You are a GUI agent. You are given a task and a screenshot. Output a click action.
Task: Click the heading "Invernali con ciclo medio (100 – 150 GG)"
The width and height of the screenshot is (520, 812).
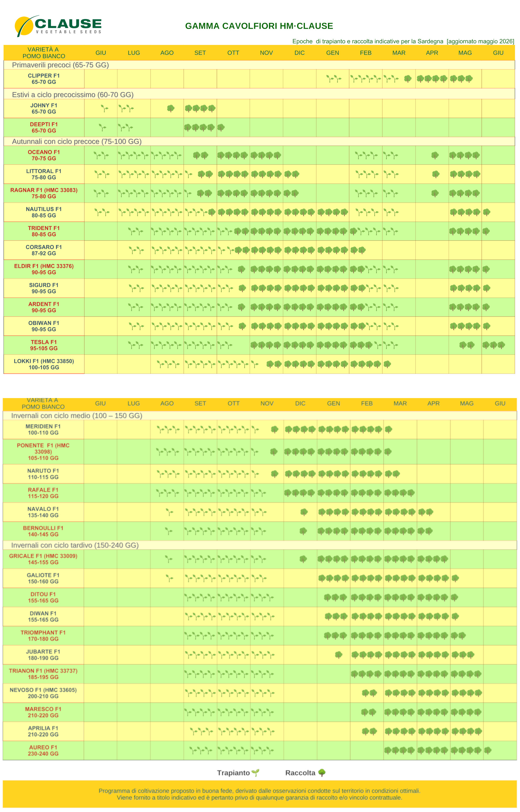[77, 415]
